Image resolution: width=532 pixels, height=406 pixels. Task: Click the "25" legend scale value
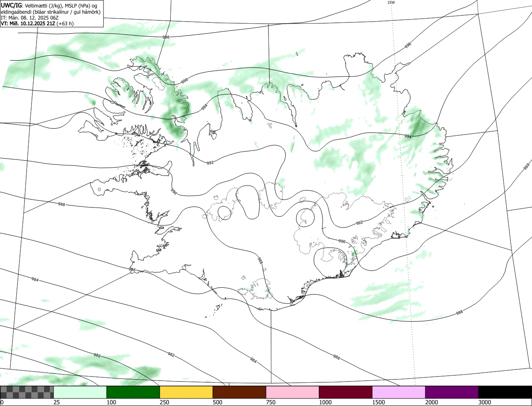pyautogui.click(x=57, y=402)
